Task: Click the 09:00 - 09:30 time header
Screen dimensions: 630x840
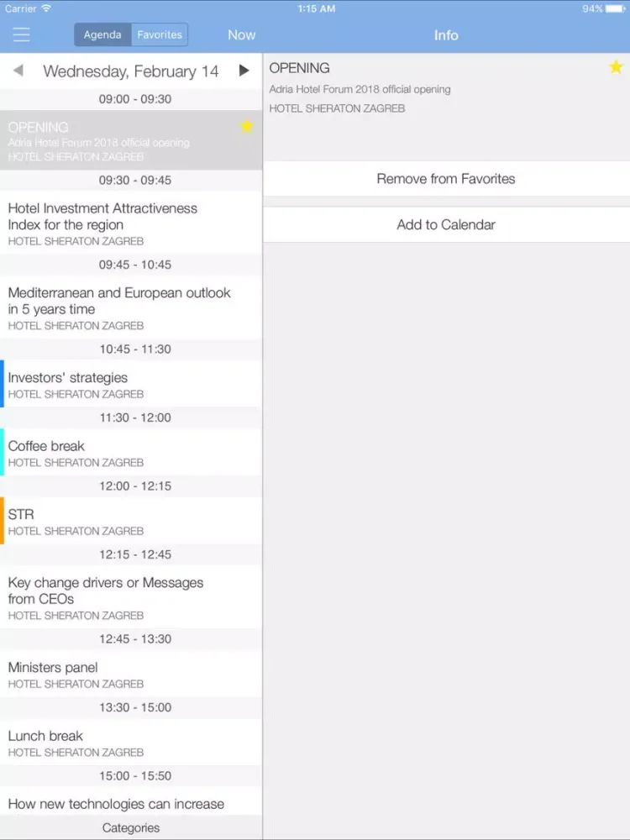Action: [135, 99]
